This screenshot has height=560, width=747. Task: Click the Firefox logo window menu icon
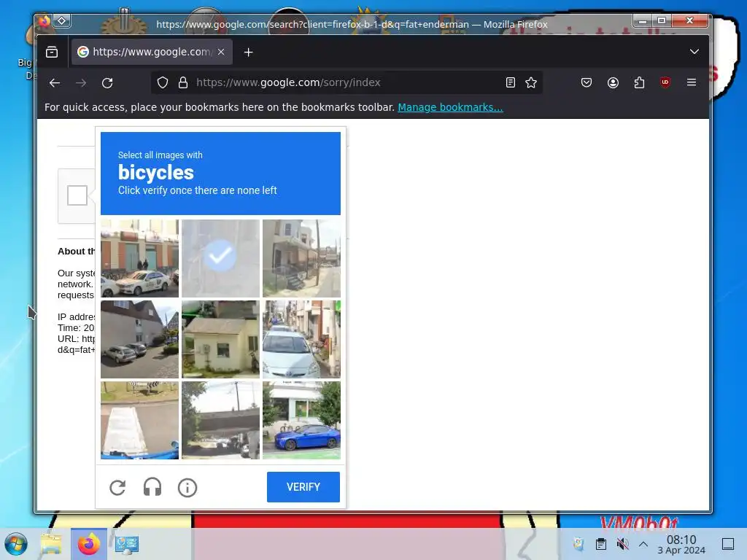44,21
